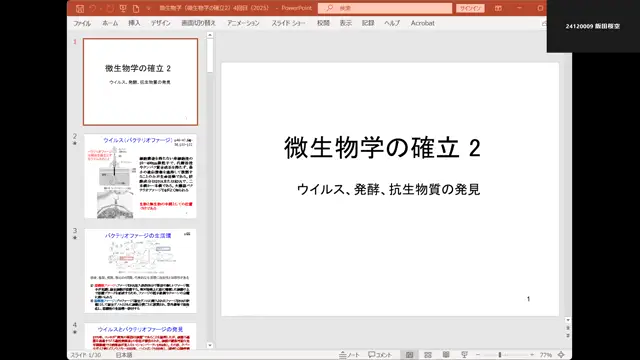
Task: Switch to Reading View icon
Action: tap(446, 355)
